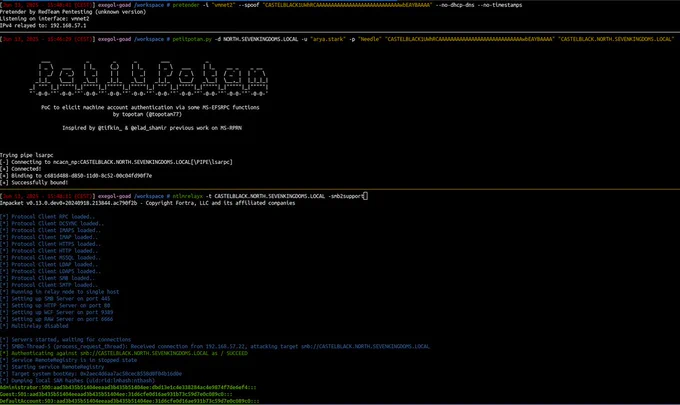Click the --no-timestamps flag

(x=500, y=5)
